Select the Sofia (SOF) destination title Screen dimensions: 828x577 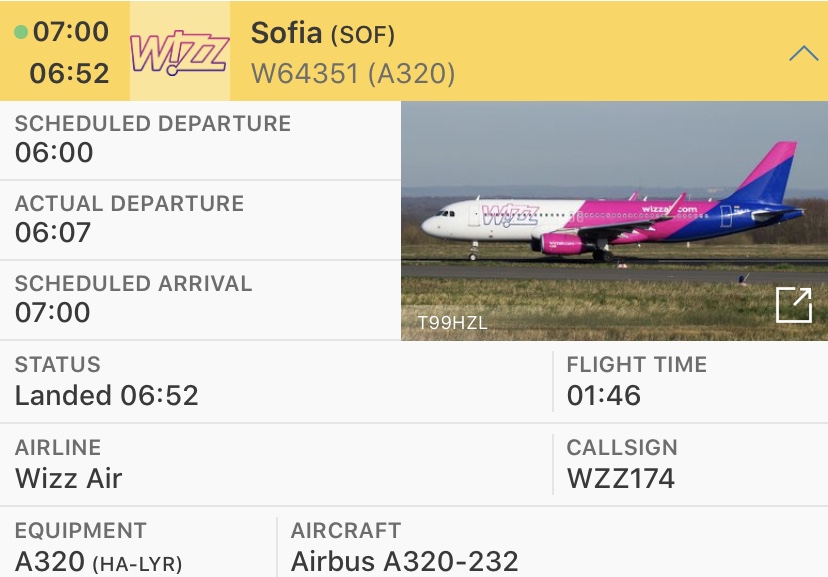click(x=322, y=33)
